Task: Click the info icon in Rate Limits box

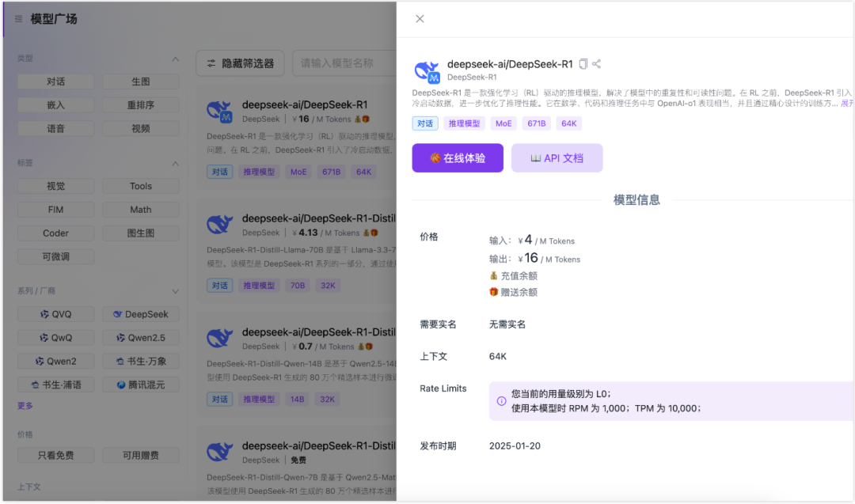Action: (501, 401)
